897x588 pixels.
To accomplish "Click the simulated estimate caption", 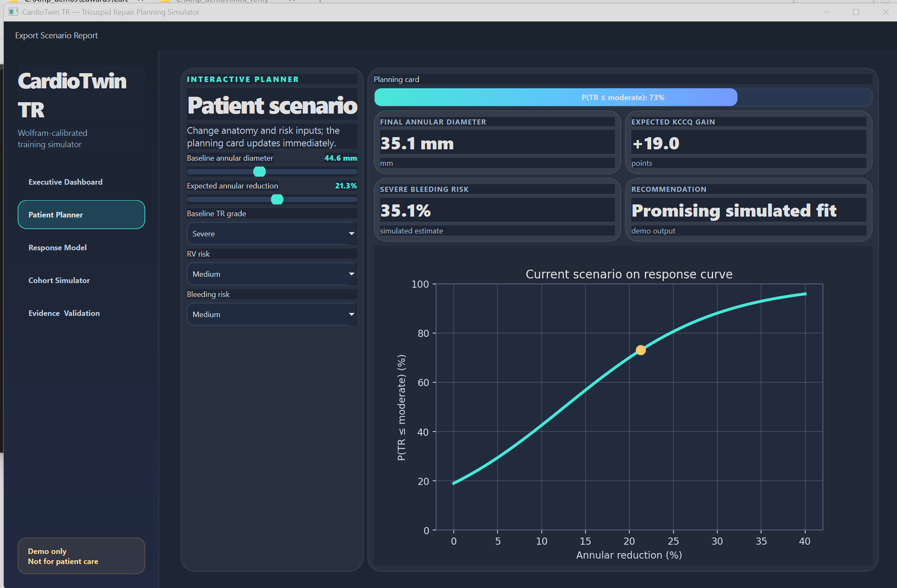I will 411,231.
